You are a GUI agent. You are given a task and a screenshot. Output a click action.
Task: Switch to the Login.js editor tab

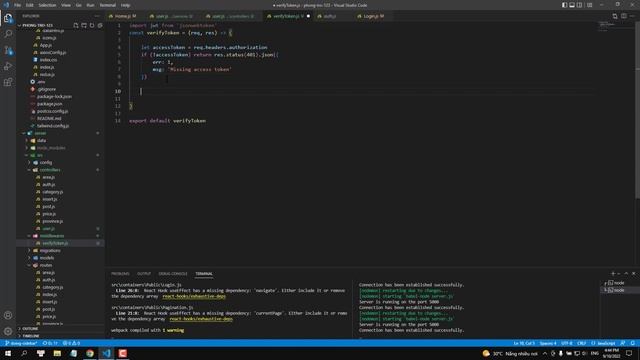371,16
